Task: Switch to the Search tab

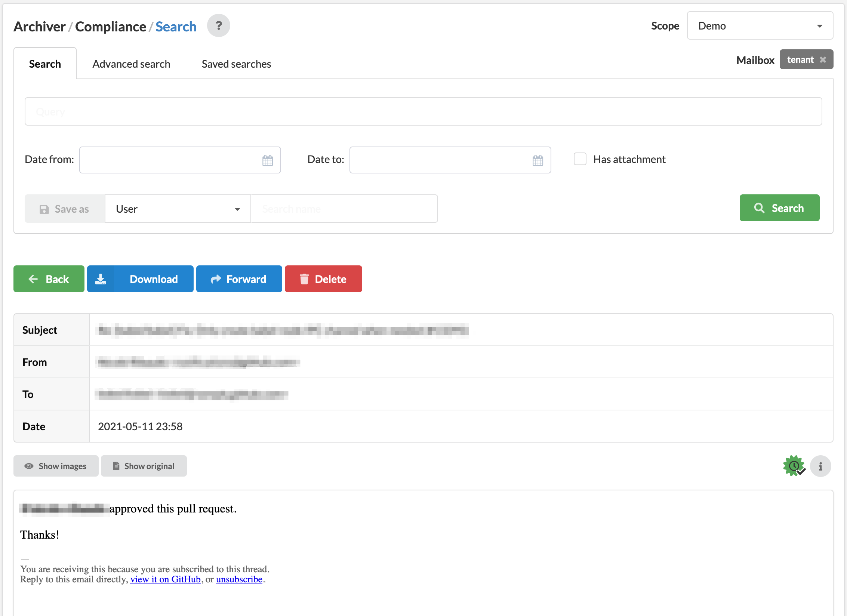Action: pyautogui.click(x=45, y=64)
